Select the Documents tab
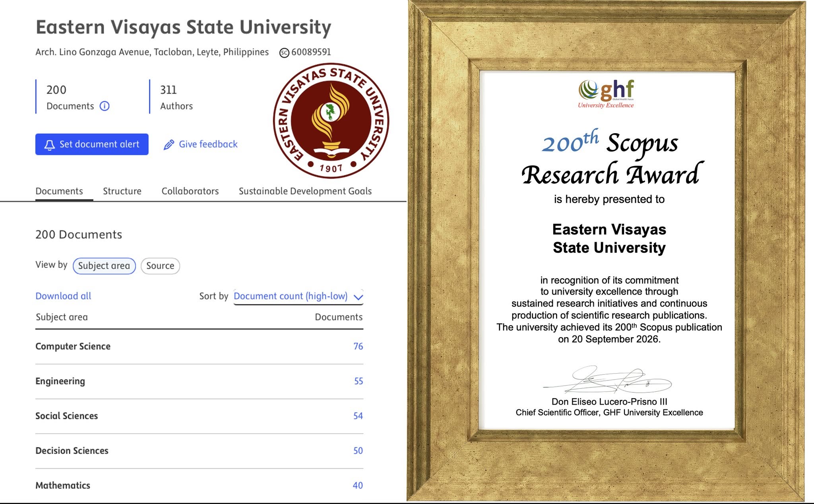The width and height of the screenshot is (814, 504). [x=59, y=191]
